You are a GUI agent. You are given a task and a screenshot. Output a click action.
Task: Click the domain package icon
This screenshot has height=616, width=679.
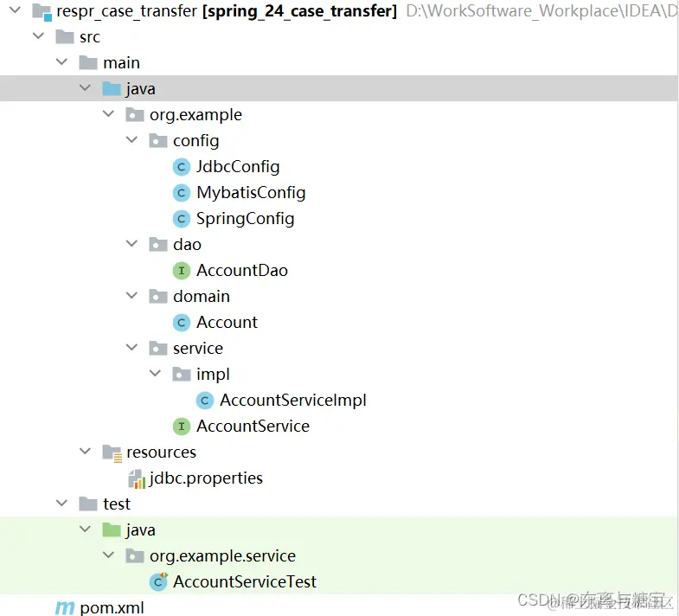point(158,296)
